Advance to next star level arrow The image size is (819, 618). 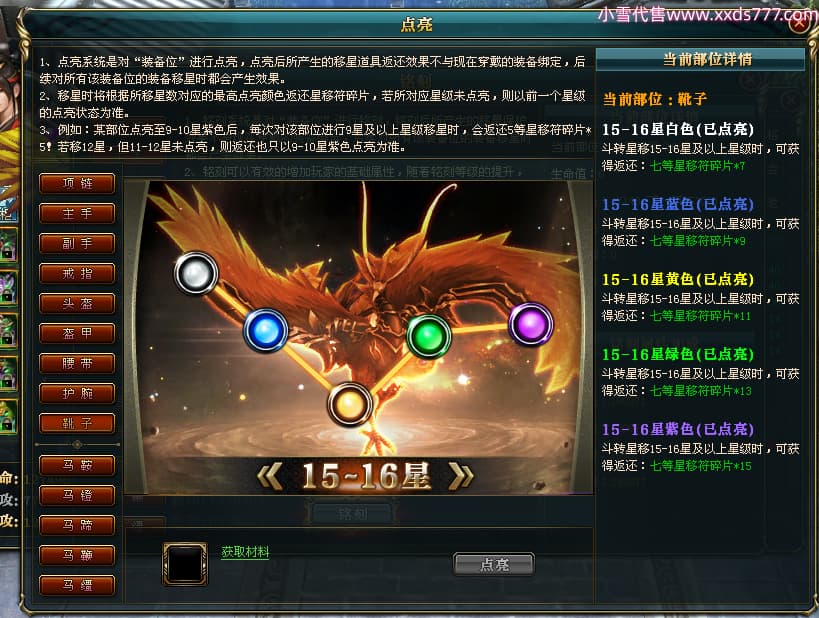(461, 476)
